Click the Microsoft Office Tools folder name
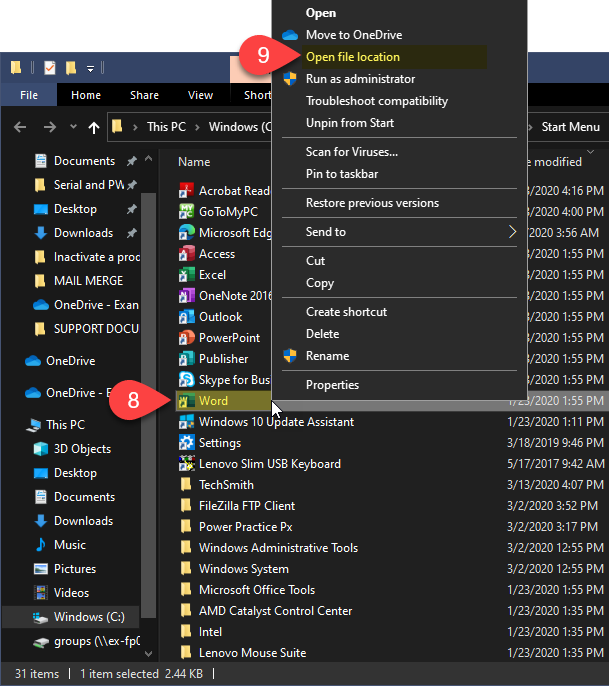 click(257, 590)
